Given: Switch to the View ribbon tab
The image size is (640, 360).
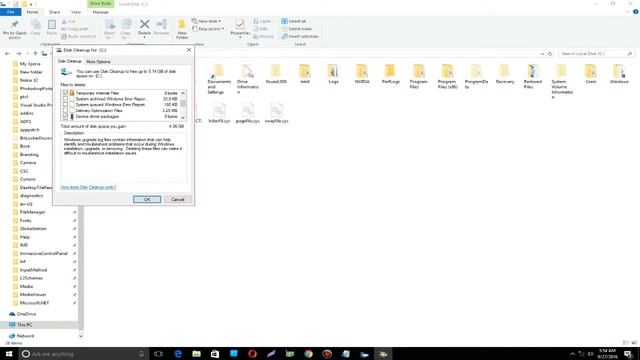Looking at the screenshot, I should click(76, 12).
